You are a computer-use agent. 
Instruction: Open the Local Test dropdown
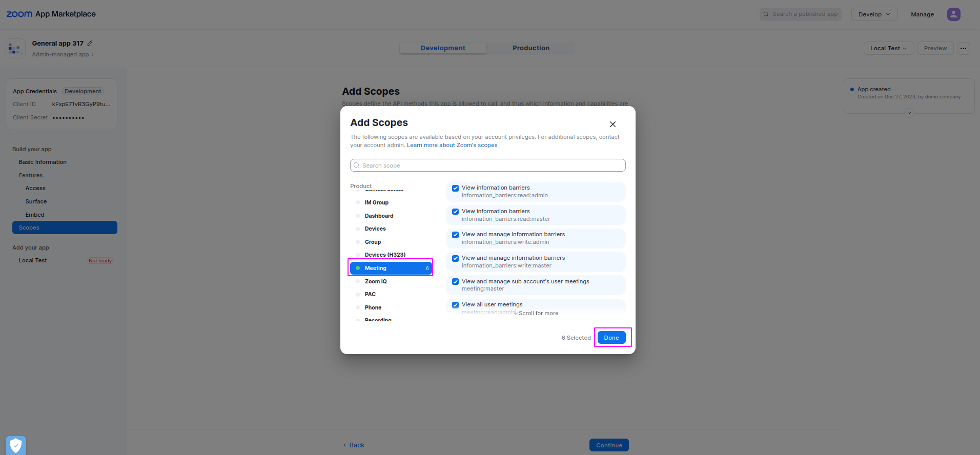click(888, 48)
